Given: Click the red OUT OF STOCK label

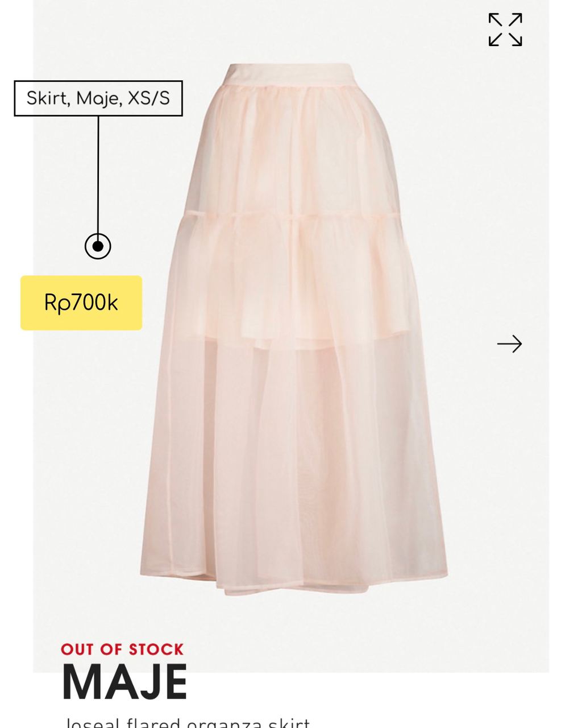Looking at the screenshot, I should [x=122, y=649].
